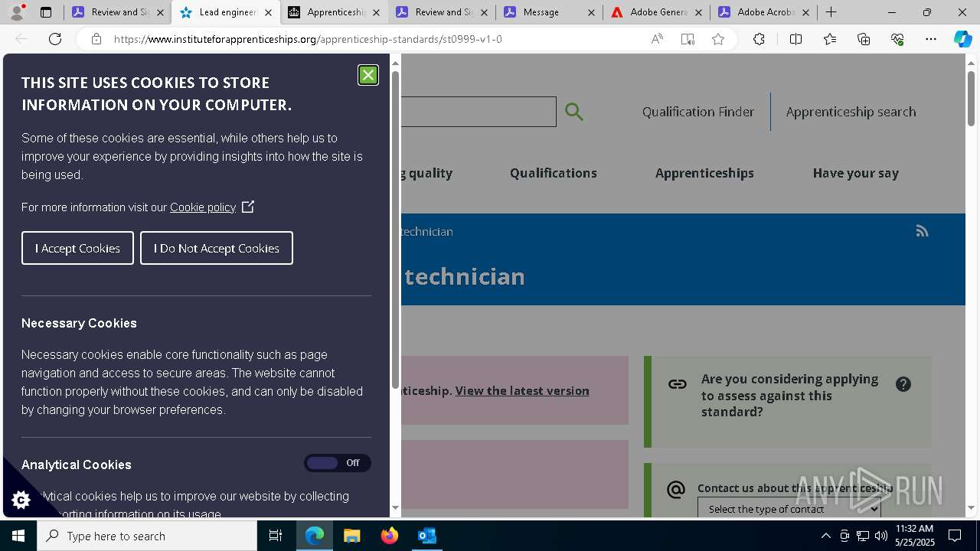The height and width of the screenshot is (551, 980).
Task: Click I Accept Cookies button
Action: [x=77, y=248]
